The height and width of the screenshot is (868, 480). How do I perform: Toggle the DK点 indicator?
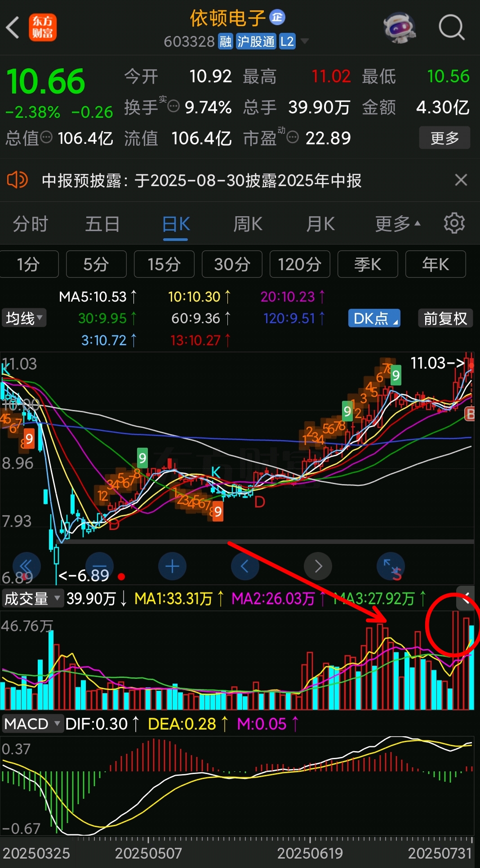click(374, 318)
